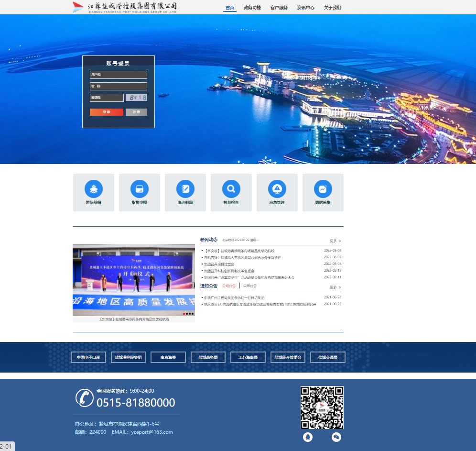Open the 南京海关 partner link
476x451 pixels.
tap(168, 357)
